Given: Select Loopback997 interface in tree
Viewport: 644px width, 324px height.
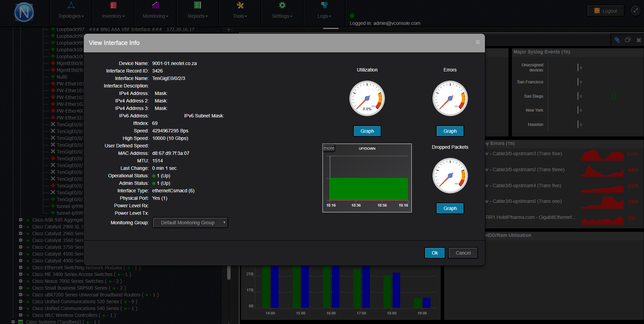Looking at the screenshot, I should (70, 29).
